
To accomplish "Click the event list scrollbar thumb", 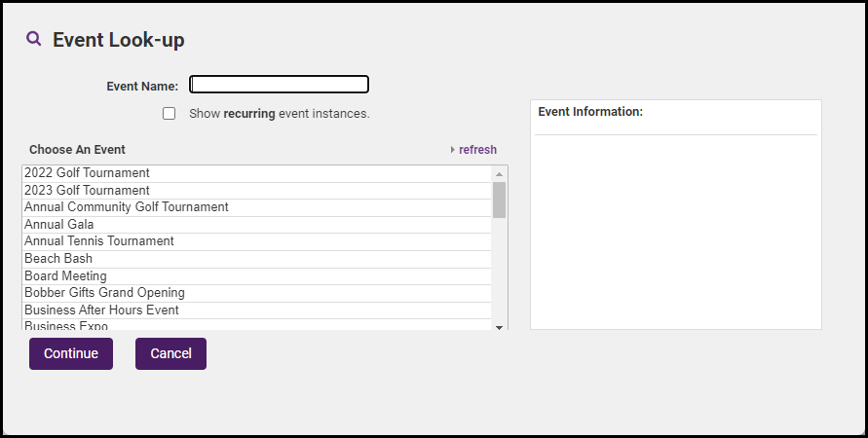I will (x=499, y=200).
